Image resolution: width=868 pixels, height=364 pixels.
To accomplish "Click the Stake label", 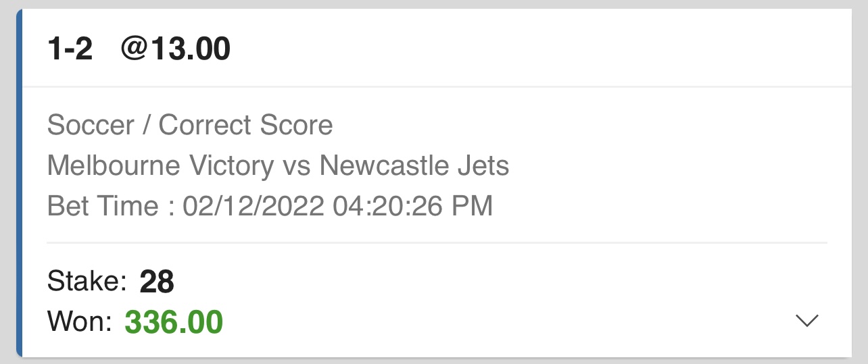I will [87, 282].
